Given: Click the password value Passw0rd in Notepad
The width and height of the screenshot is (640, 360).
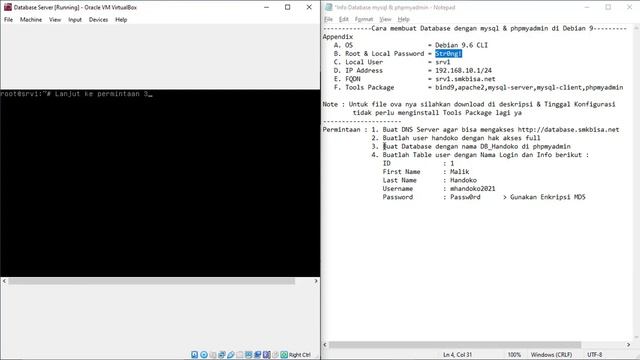Looking at the screenshot, I should (x=465, y=197).
